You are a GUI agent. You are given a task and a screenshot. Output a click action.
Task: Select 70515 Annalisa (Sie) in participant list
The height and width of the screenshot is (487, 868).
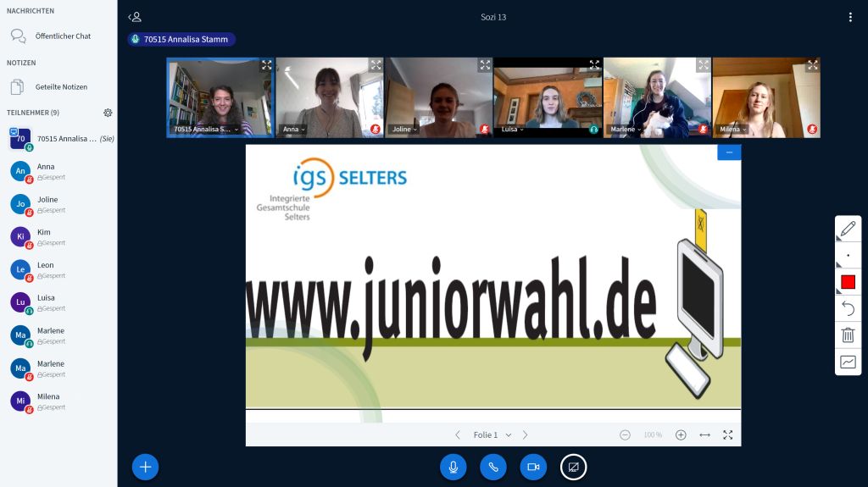pyautogui.click(x=58, y=139)
